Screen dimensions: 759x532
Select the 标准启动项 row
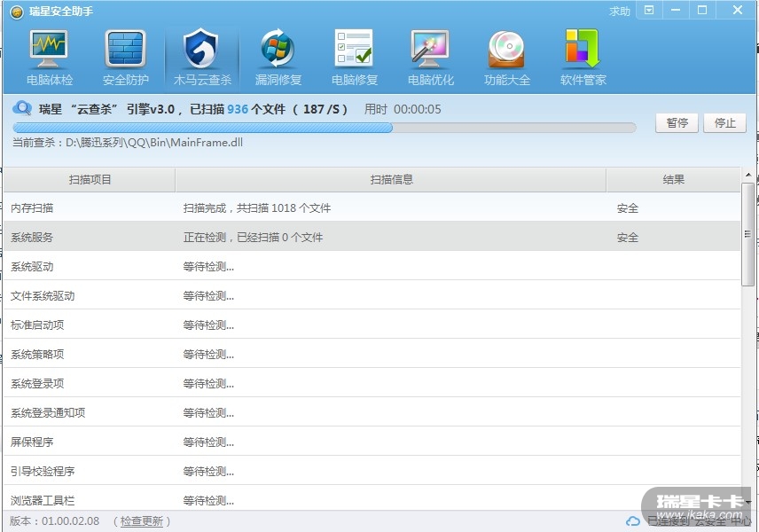pos(372,325)
